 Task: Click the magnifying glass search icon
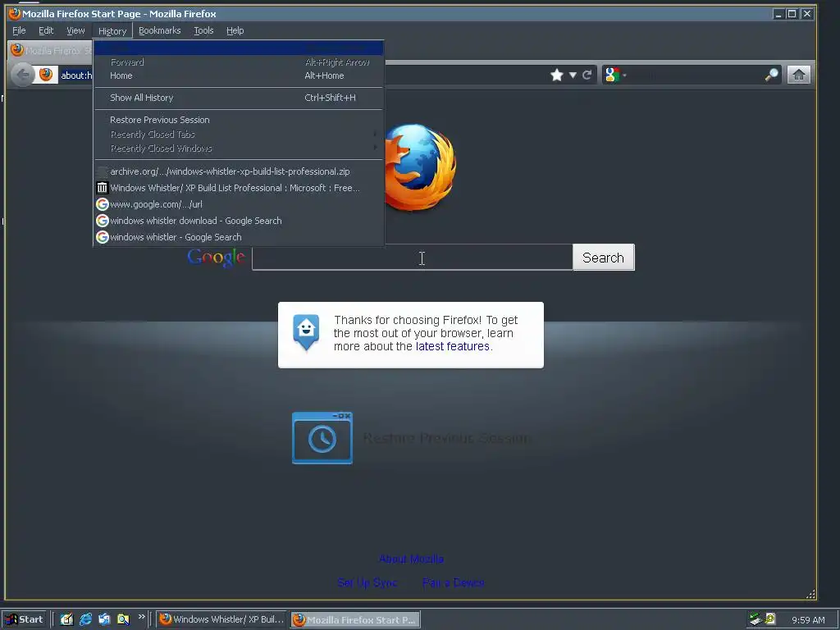(771, 75)
